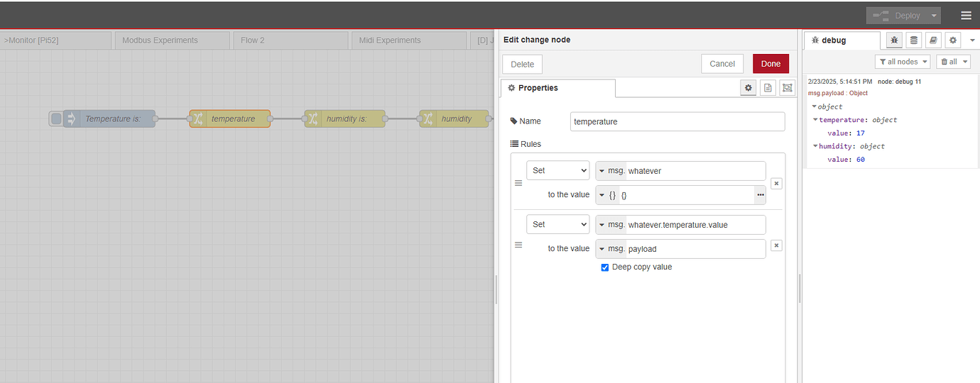
Task: Open the help book sidebar tab
Action: (934, 40)
